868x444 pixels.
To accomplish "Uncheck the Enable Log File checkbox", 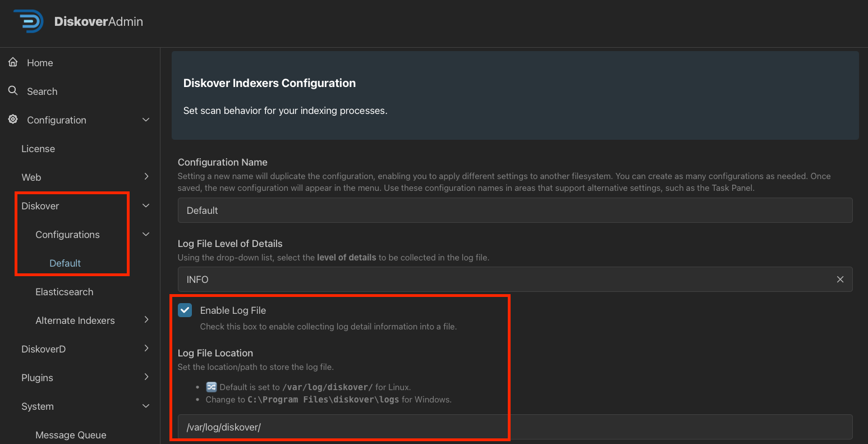I will [185, 310].
